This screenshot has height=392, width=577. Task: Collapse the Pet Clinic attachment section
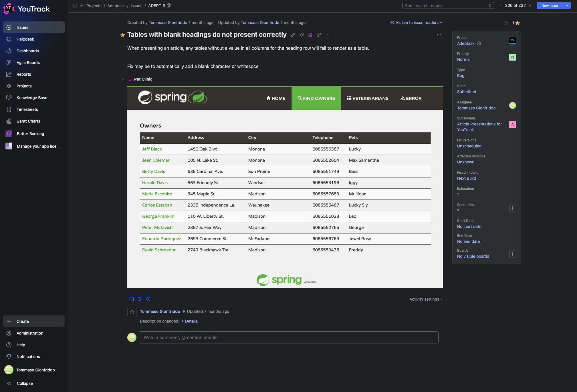point(123,79)
